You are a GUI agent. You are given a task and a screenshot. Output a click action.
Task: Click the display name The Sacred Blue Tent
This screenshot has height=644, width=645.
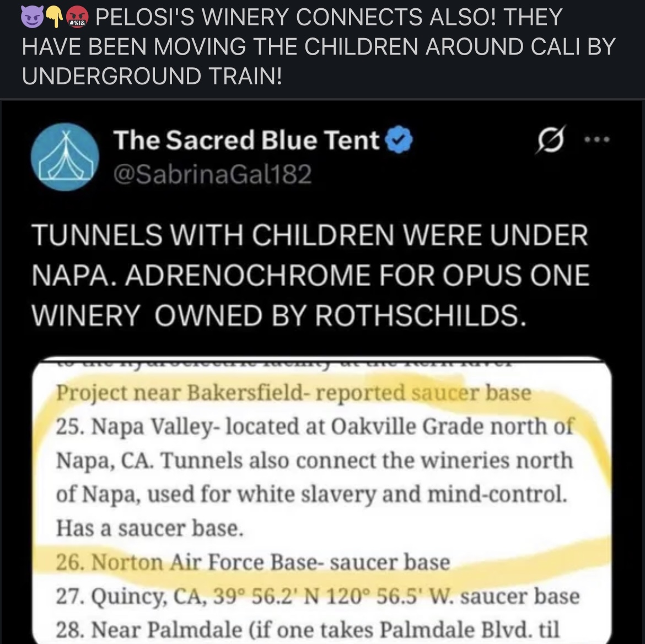click(244, 139)
